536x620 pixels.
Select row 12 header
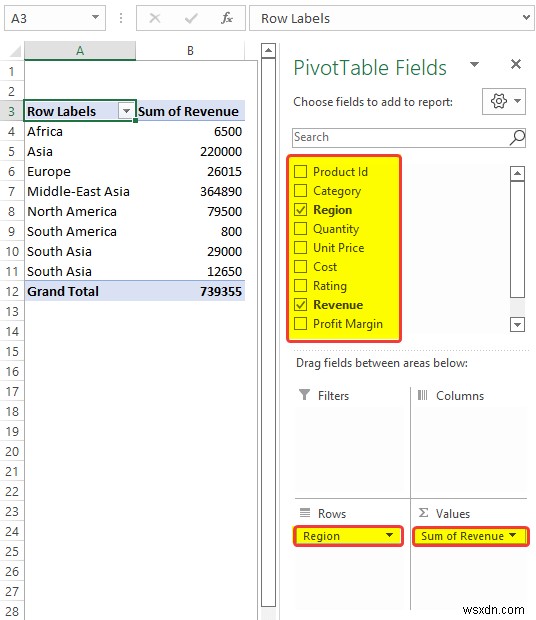[12, 291]
